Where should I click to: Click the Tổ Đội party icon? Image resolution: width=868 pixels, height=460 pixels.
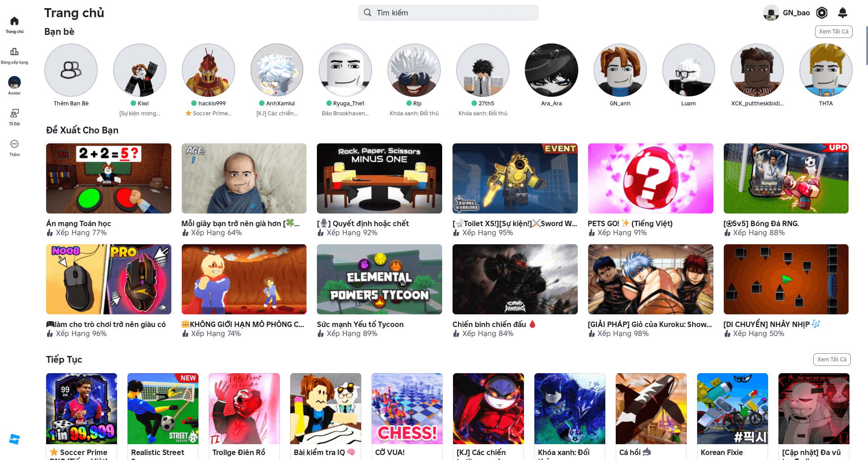(14, 114)
